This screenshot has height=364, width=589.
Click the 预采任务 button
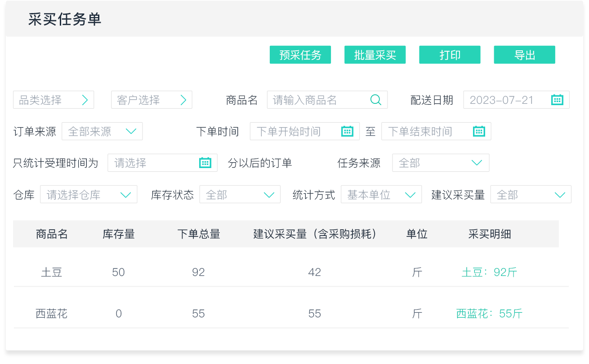(x=300, y=55)
